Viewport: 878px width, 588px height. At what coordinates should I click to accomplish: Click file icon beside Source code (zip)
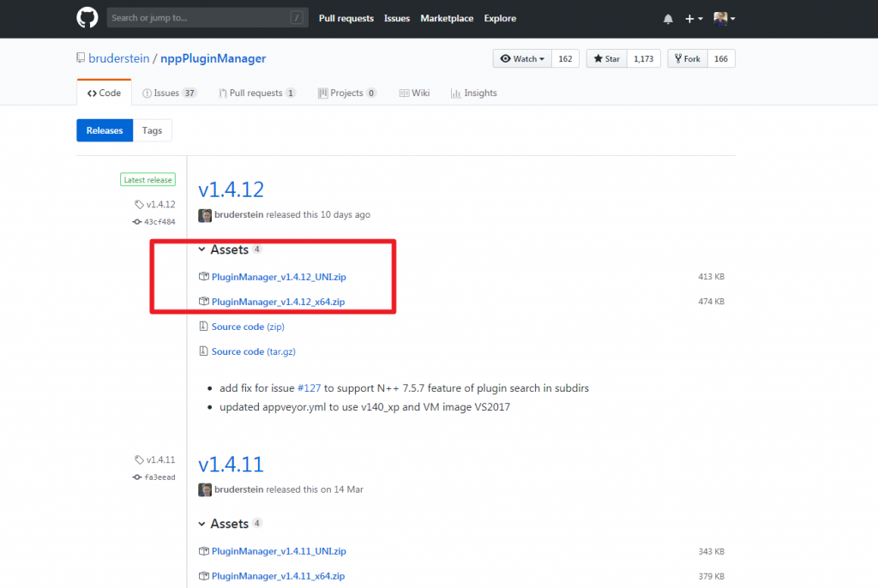(204, 326)
